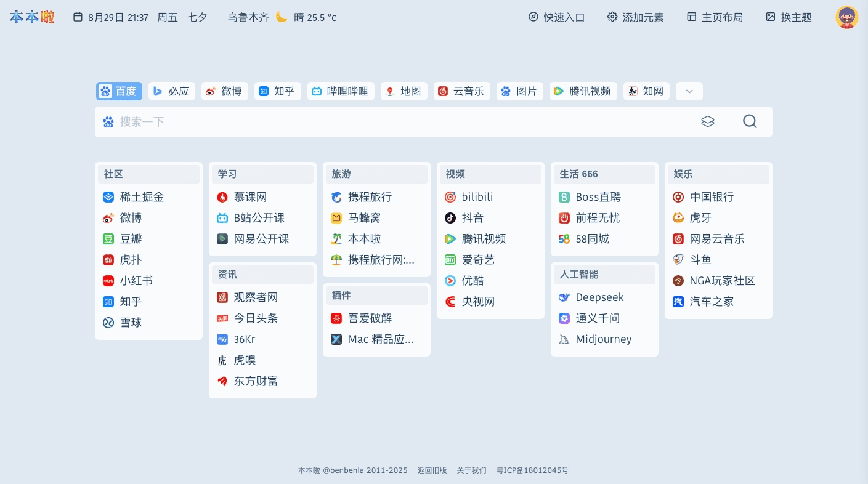
Task: Click the 中国银行 logo icon
Action: click(678, 197)
